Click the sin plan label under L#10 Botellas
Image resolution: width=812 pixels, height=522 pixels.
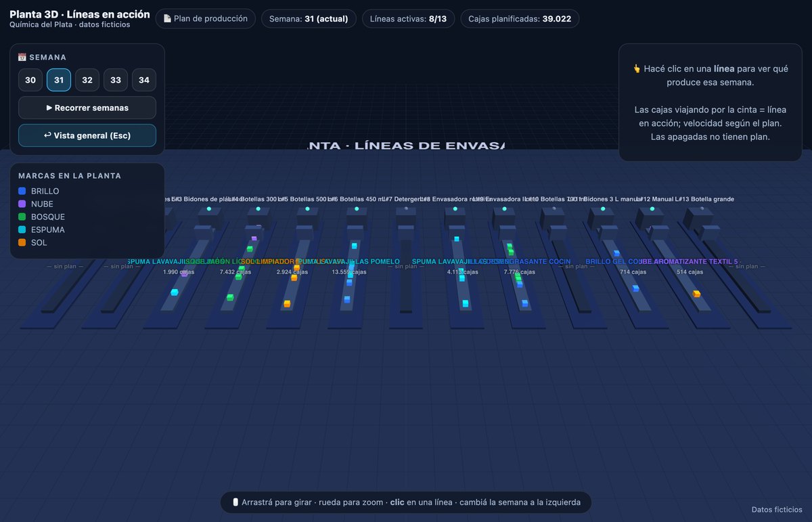click(577, 266)
